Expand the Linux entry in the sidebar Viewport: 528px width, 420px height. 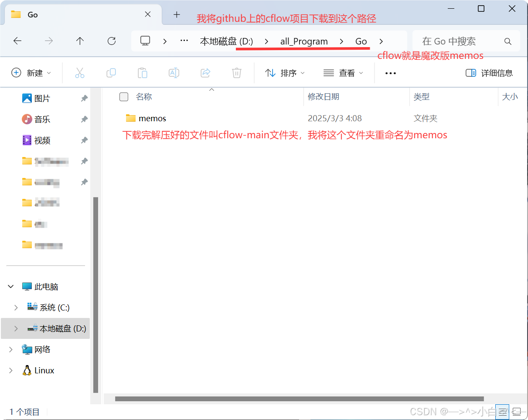(x=11, y=370)
